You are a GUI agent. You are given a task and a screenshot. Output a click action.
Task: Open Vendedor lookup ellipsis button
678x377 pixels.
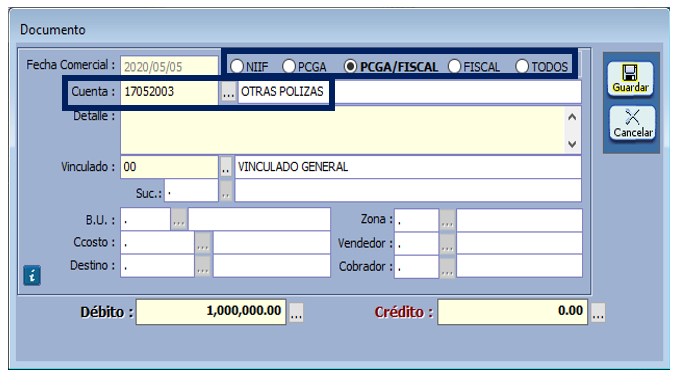pyautogui.click(x=448, y=244)
